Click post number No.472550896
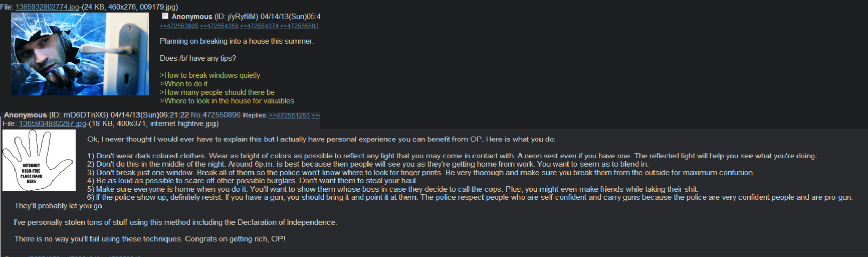Image resolution: width=868 pixels, height=257 pixels. click(x=215, y=115)
